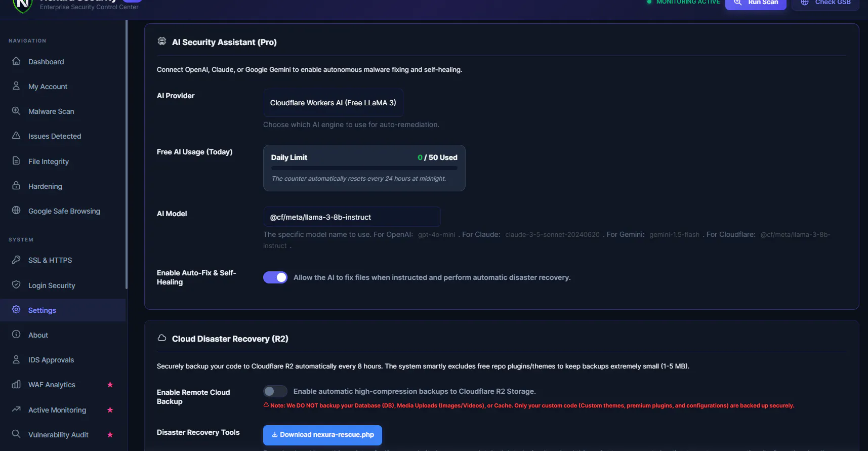
Task: Open the About page
Action: (63, 335)
